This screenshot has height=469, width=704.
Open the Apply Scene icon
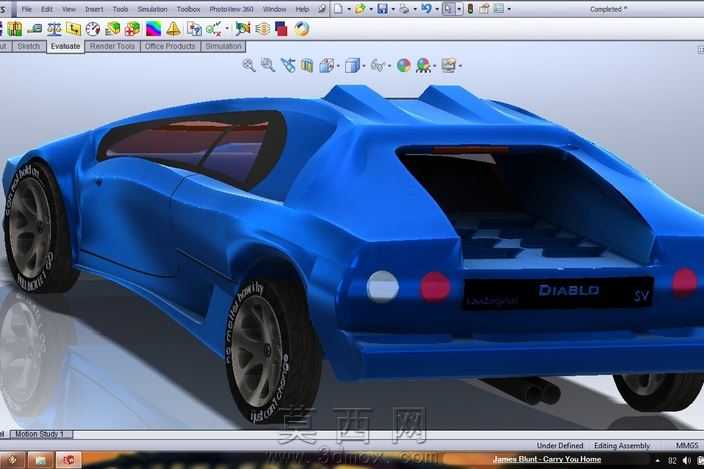[423, 66]
